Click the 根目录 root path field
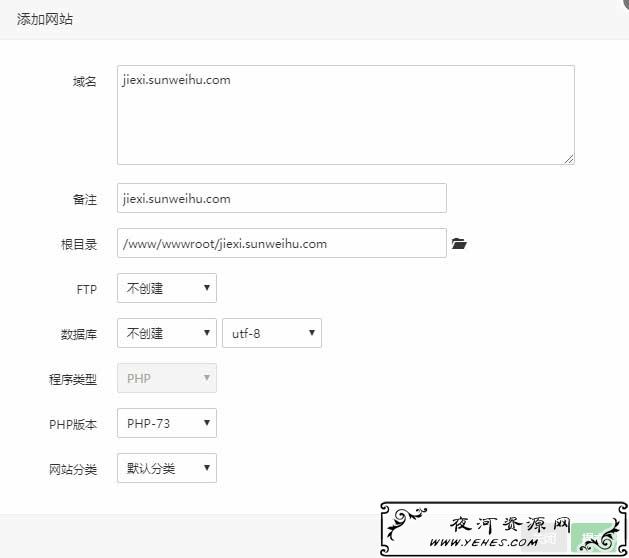This screenshot has width=629, height=558. (282, 243)
